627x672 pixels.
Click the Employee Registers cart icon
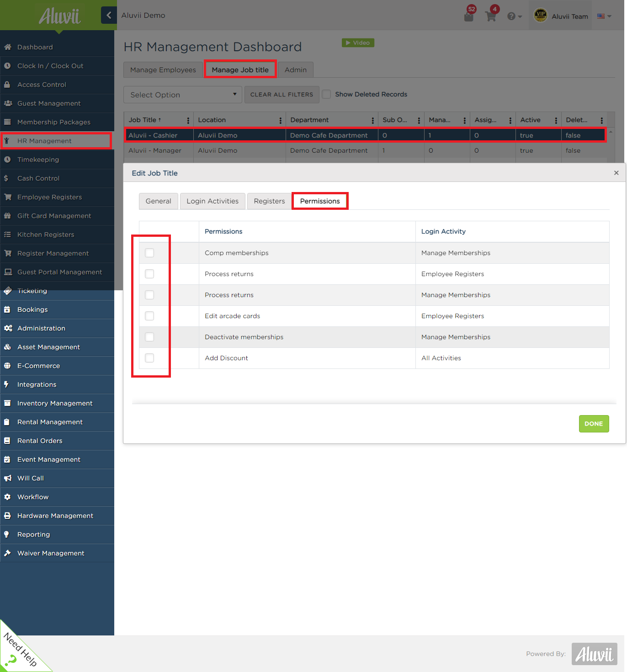8,197
